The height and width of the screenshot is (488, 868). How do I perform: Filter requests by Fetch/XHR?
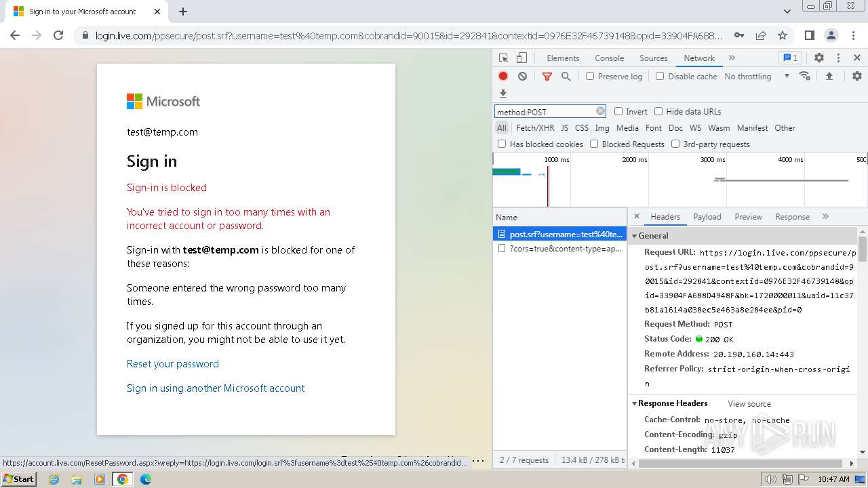[535, 128]
